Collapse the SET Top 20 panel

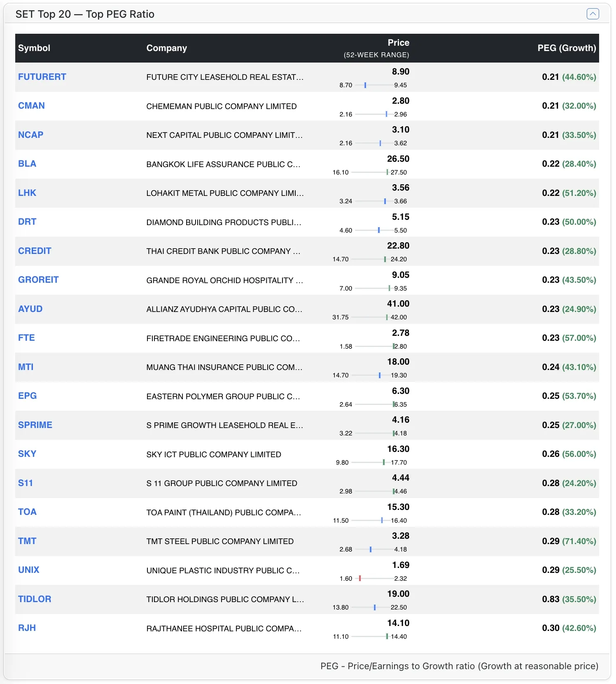593,14
